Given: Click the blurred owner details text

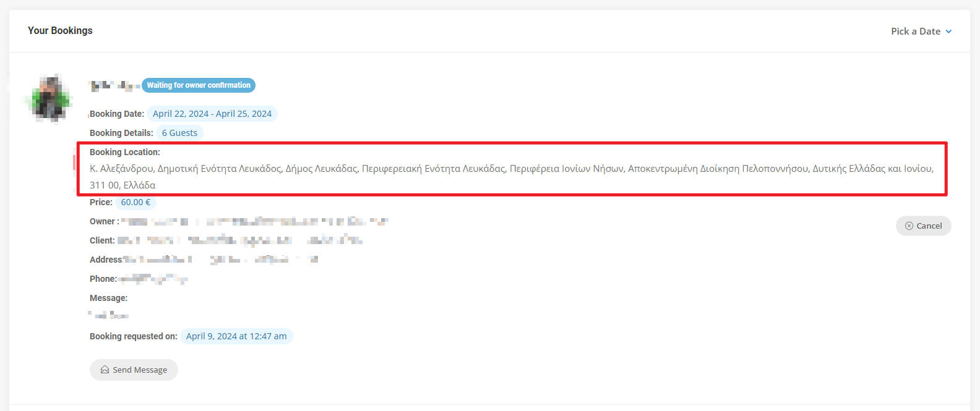Looking at the screenshot, I should click(254, 221).
